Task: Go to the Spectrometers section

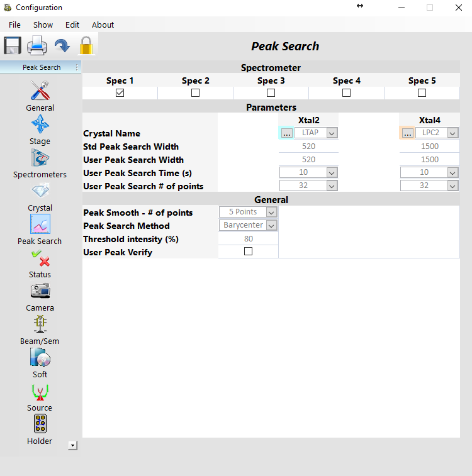Action: point(40,158)
